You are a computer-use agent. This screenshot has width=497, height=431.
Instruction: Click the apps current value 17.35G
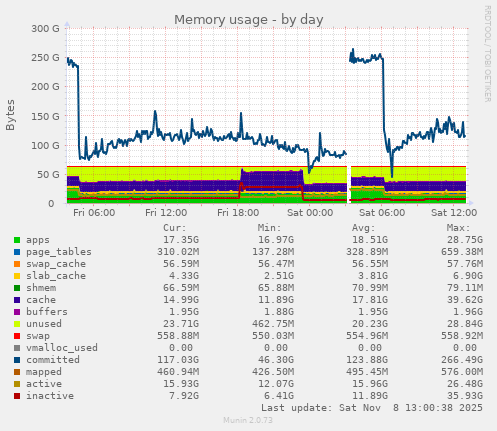point(181,240)
